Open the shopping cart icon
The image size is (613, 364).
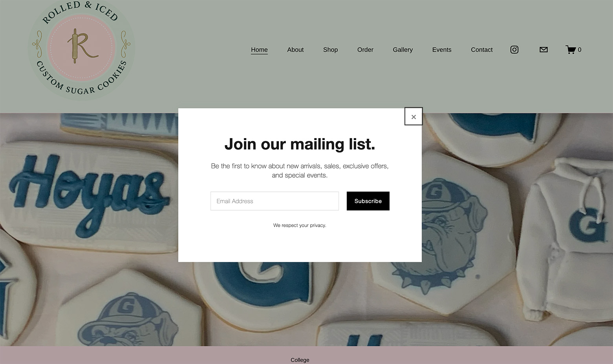coord(571,49)
